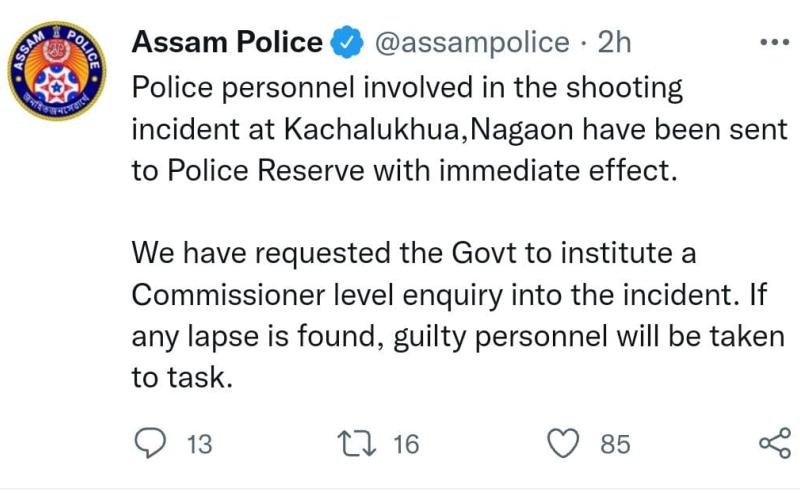Open the Assam Police profile avatar
The image size is (800, 500).
57,71
